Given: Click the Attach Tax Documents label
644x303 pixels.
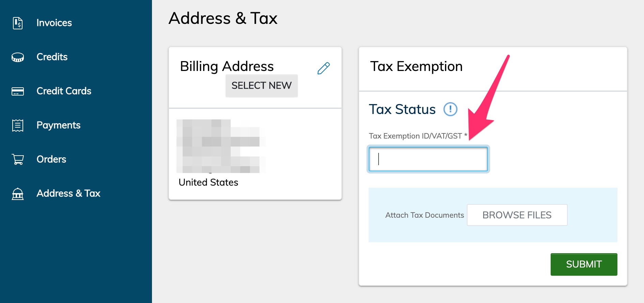Looking at the screenshot, I should (x=424, y=215).
